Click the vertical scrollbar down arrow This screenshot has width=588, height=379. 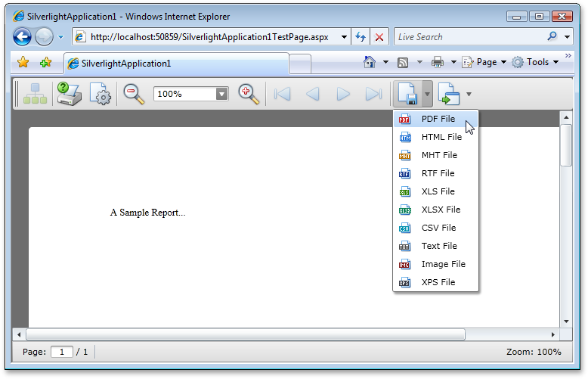[566, 322]
